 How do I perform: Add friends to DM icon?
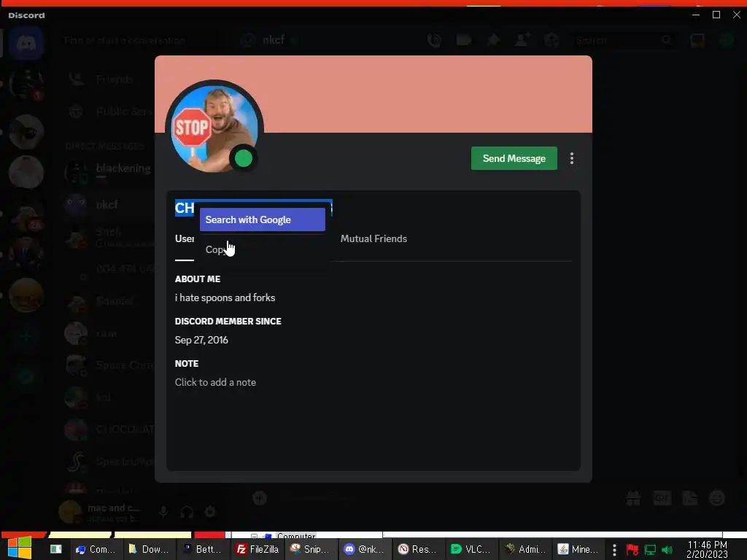point(522,41)
